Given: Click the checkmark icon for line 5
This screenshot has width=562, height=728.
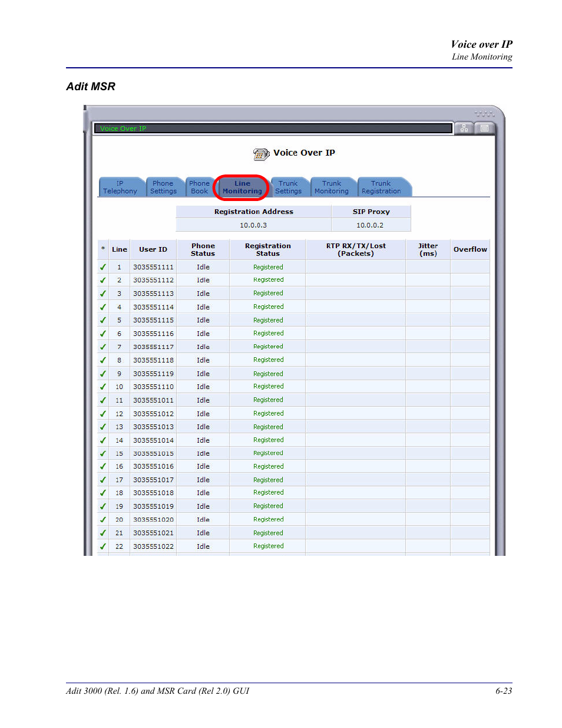Looking at the screenshot, I should coord(103,320).
